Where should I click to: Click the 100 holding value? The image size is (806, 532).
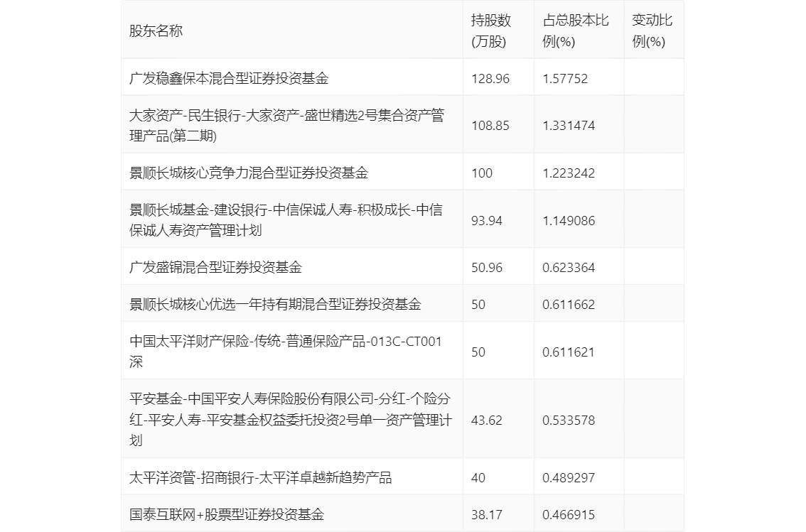482,173
